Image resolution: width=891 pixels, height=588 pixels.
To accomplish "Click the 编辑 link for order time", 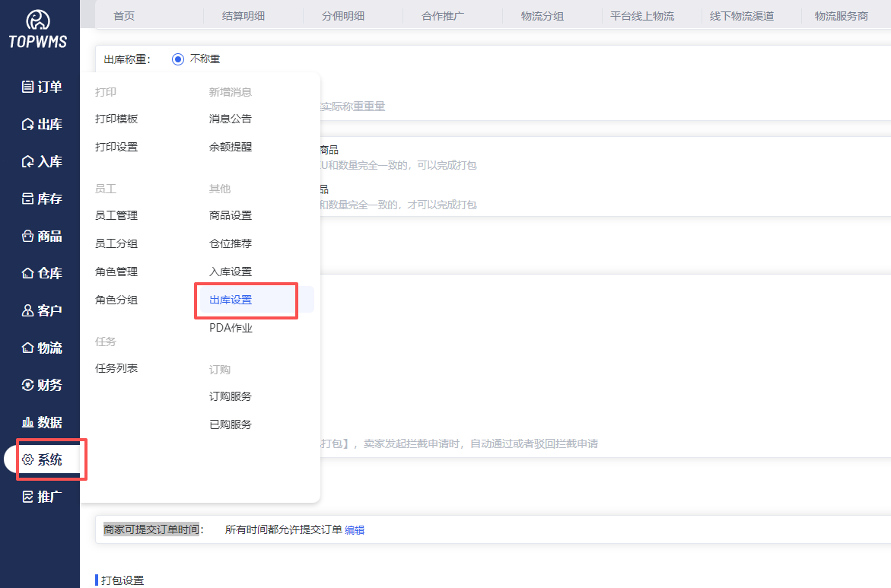I will click(355, 529).
